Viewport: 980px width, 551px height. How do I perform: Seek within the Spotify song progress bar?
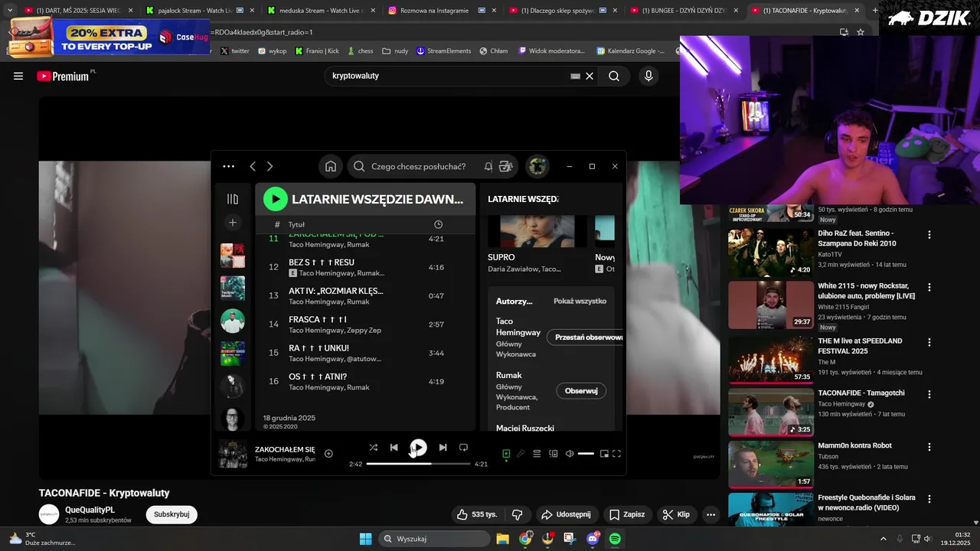coord(418,464)
